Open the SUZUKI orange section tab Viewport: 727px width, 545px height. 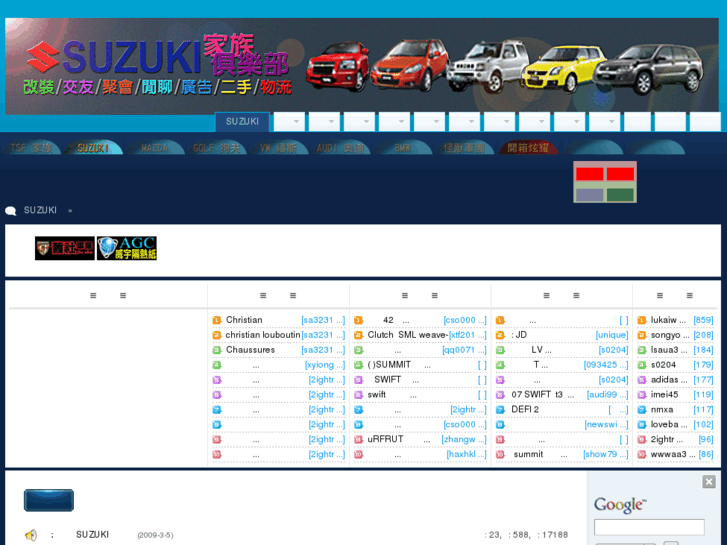pos(93,148)
